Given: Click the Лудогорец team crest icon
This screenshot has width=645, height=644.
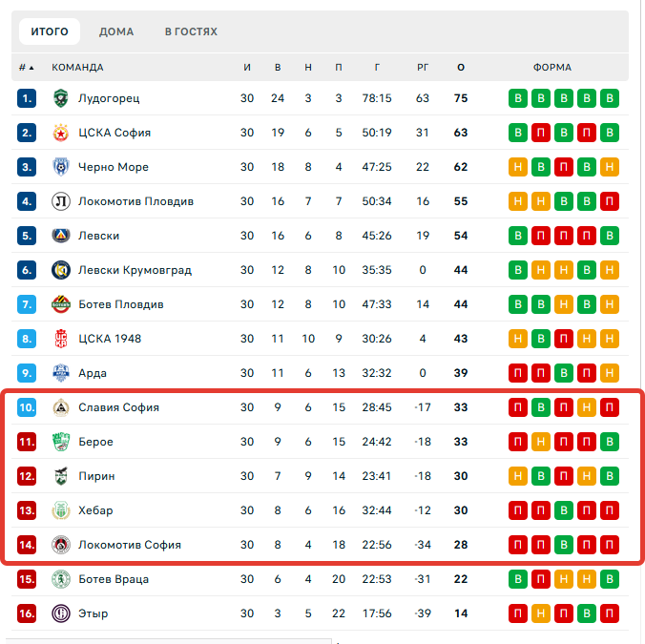Looking at the screenshot, I should tap(60, 98).
